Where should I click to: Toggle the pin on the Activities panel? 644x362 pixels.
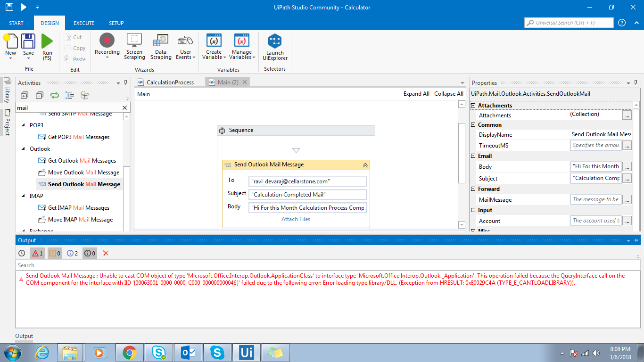click(x=126, y=82)
